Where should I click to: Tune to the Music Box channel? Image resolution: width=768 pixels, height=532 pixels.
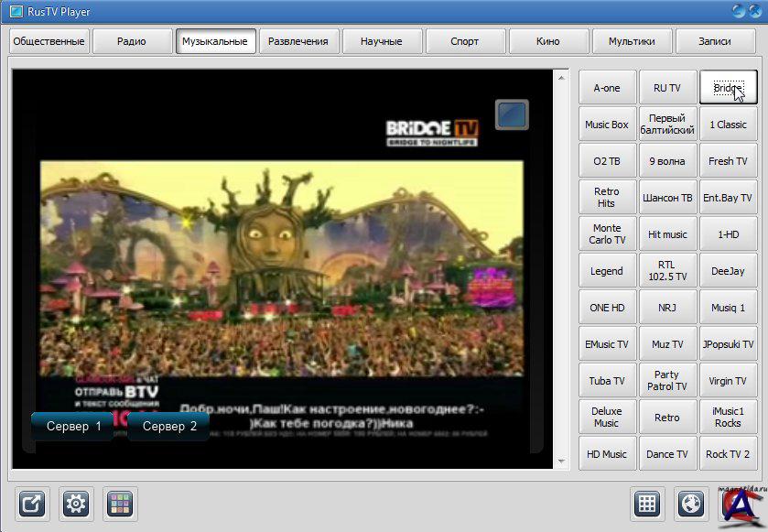pos(607,125)
